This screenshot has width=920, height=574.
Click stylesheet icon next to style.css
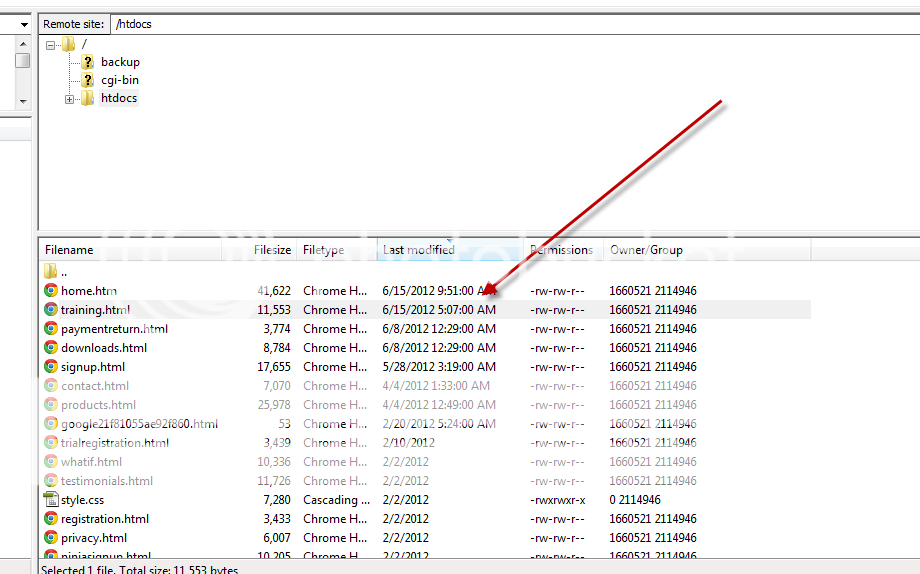[x=51, y=499]
